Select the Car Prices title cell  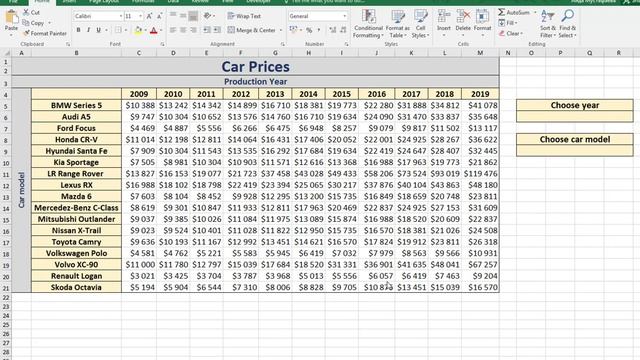click(x=256, y=67)
